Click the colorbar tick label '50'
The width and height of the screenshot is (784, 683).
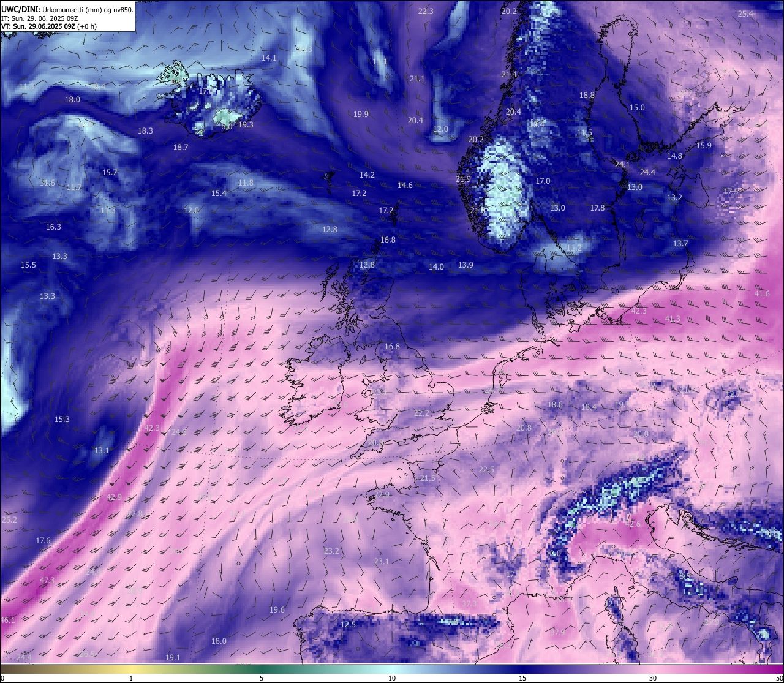pyautogui.click(x=779, y=678)
